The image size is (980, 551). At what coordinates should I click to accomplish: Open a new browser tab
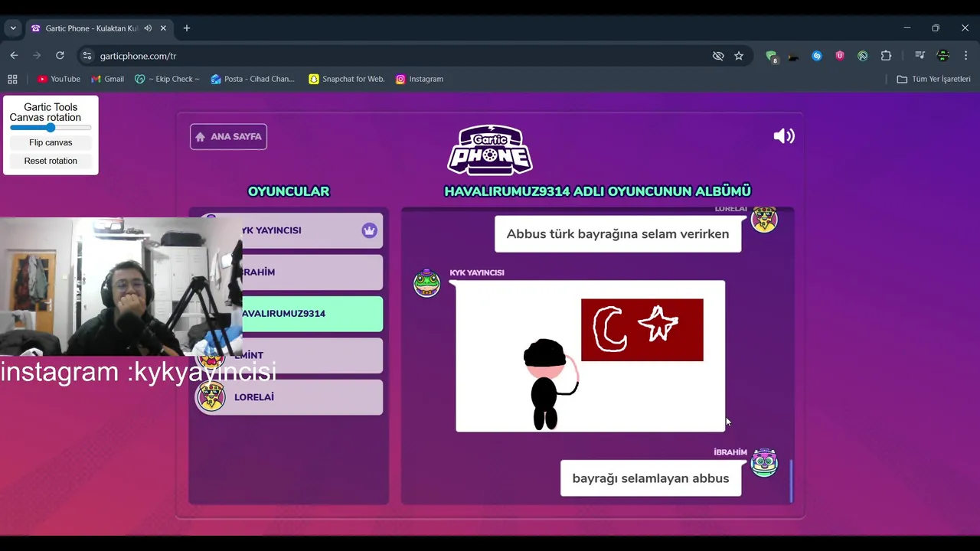point(187,28)
